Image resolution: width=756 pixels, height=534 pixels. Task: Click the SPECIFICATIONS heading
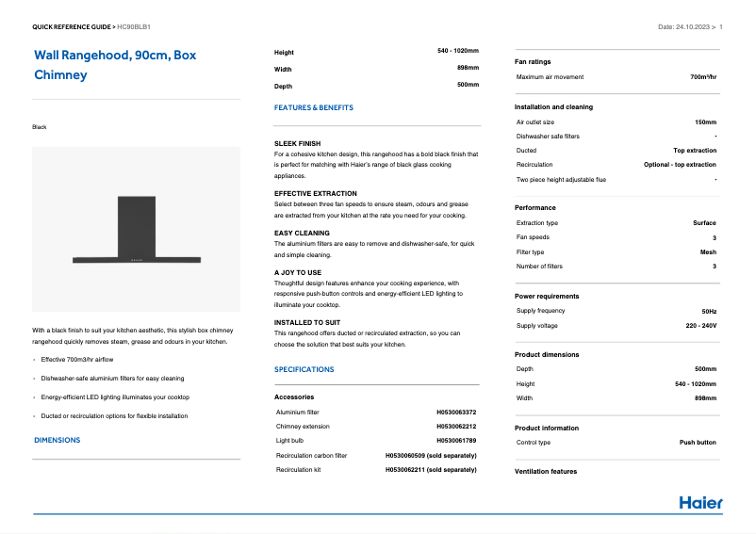[304, 370]
